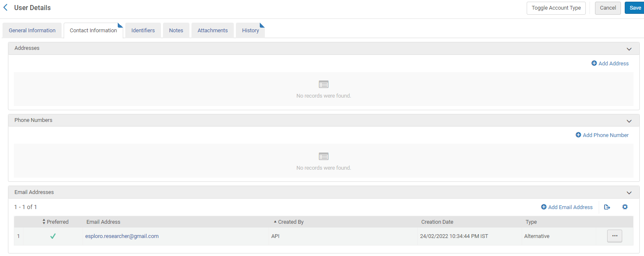Sort by the Created By column arrow
Viewport: 644px width, 256px height.
(275, 222)
